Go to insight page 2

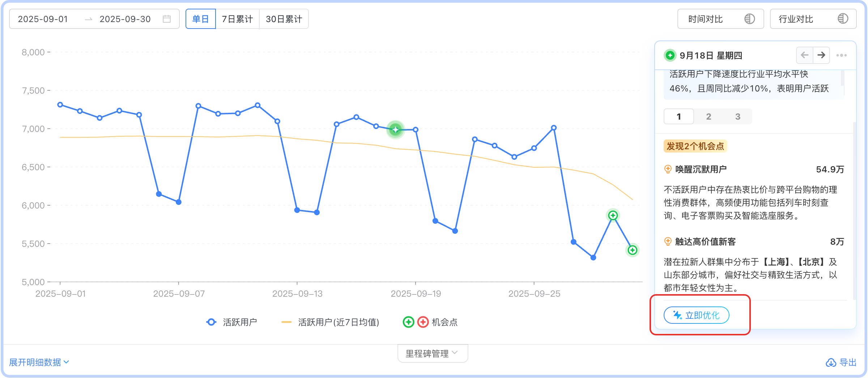(709, 116)
